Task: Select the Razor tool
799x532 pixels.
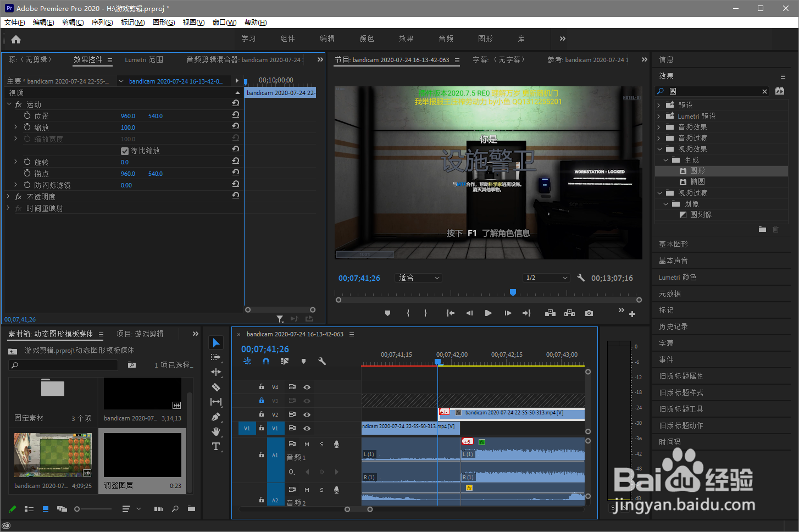Action: click(216, 387)
